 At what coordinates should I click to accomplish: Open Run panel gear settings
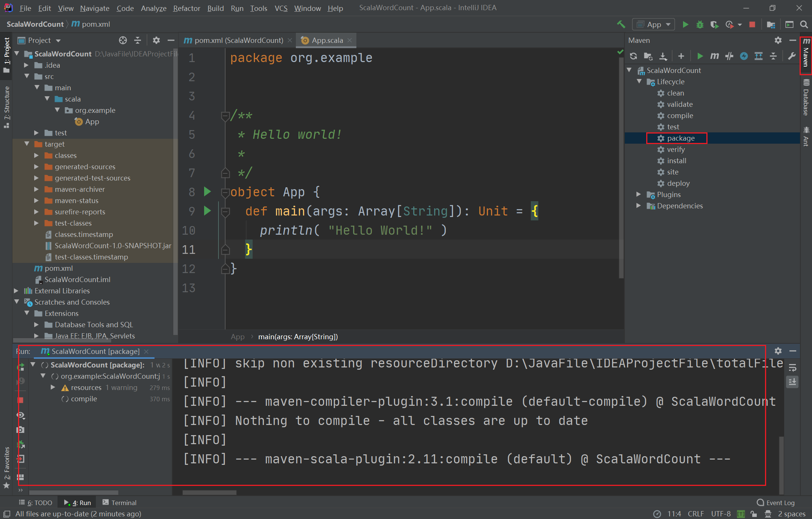click(x=778, y=351)
